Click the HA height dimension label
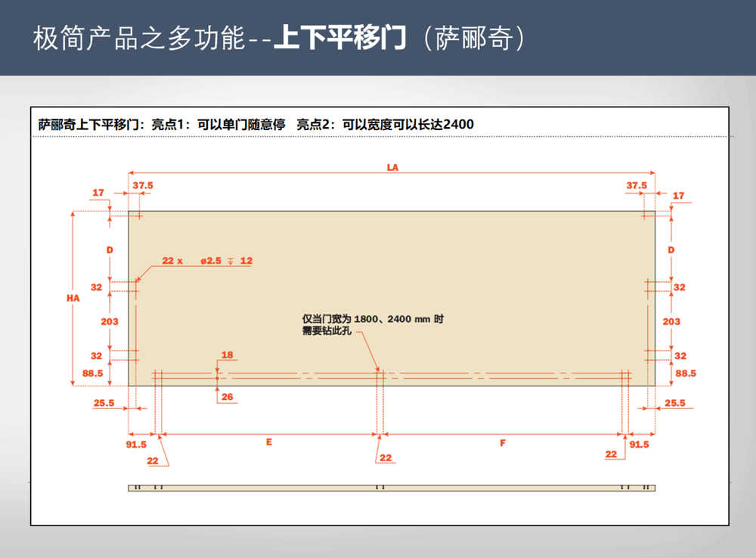The image size is (756, 558). coord(73,299)
